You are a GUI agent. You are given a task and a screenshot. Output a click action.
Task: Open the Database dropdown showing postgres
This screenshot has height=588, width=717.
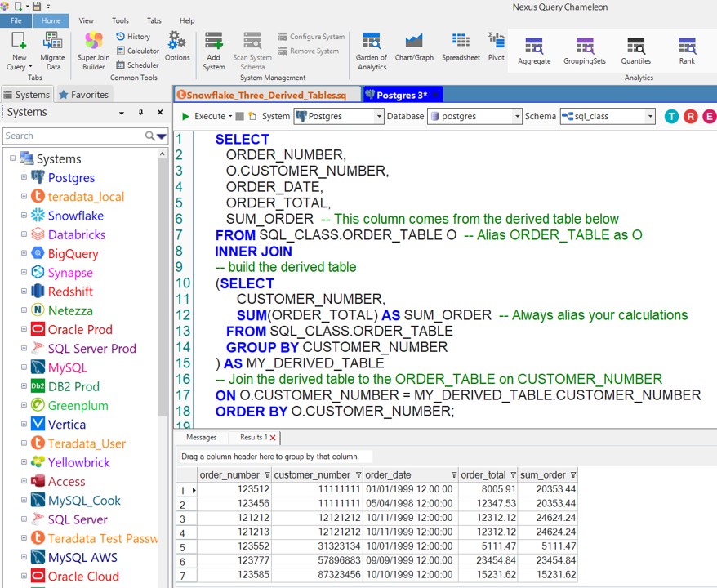coord(517,117)
